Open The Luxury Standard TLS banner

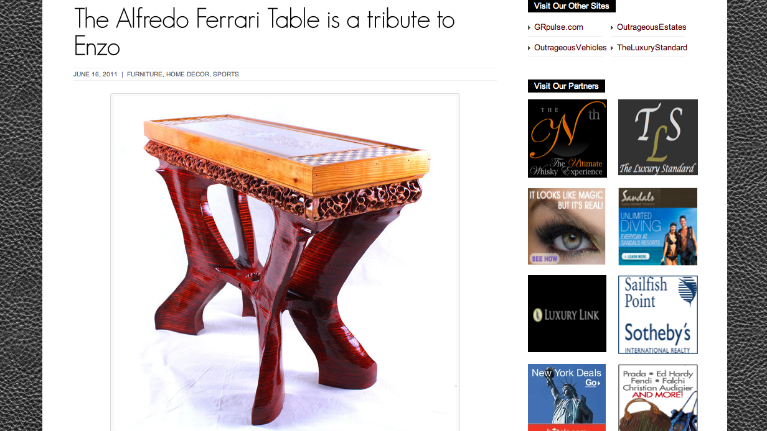tap(658, 137)
